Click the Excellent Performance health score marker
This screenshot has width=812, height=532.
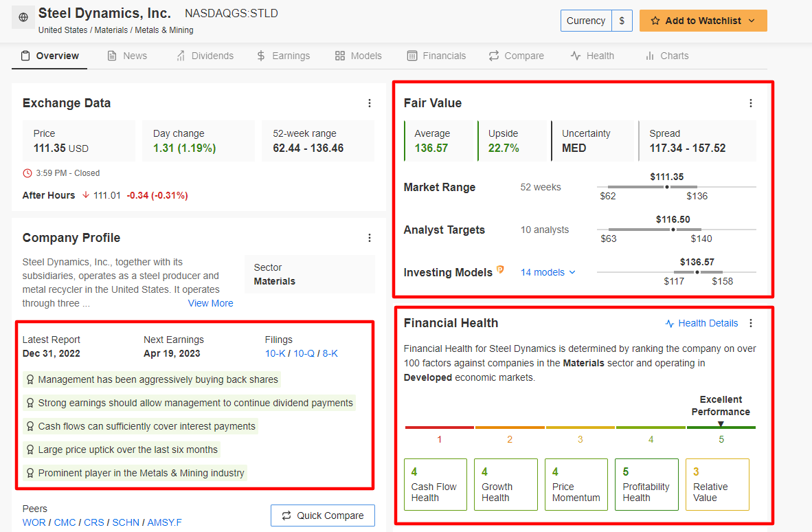tap(721, 424)
